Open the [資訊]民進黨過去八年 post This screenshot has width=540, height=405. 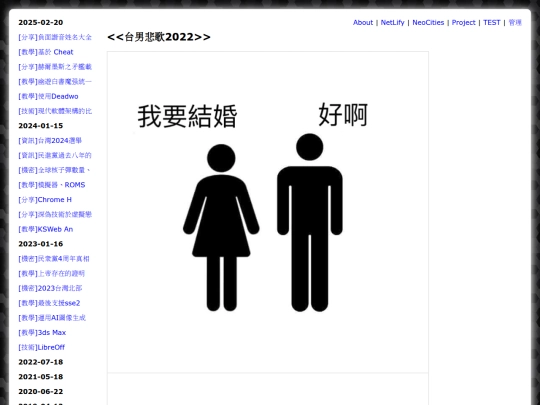click(x=55, y=155)
